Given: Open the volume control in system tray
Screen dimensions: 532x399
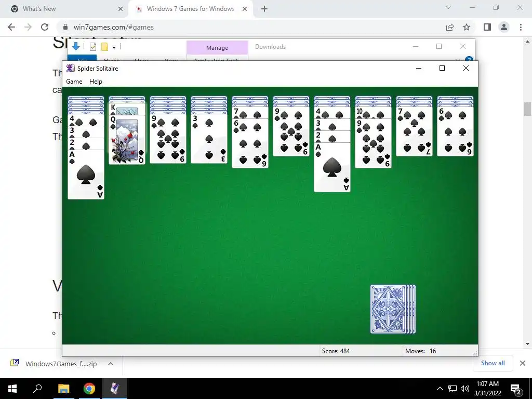Looking at the screenshot, I should (465, 389).
